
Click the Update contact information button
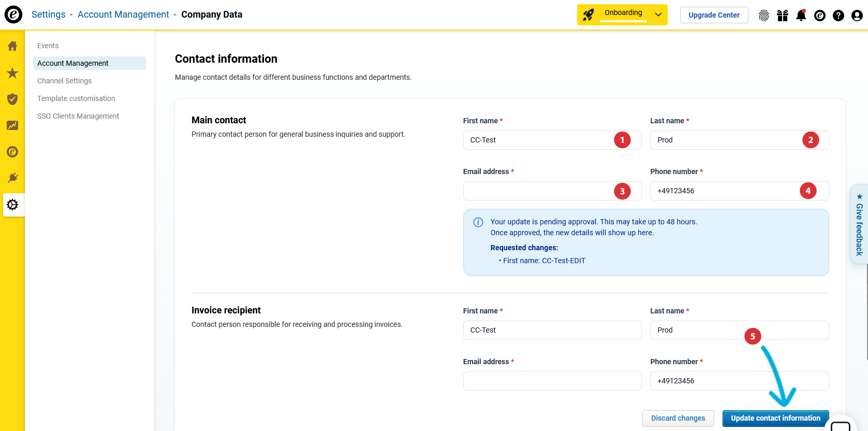775,418
